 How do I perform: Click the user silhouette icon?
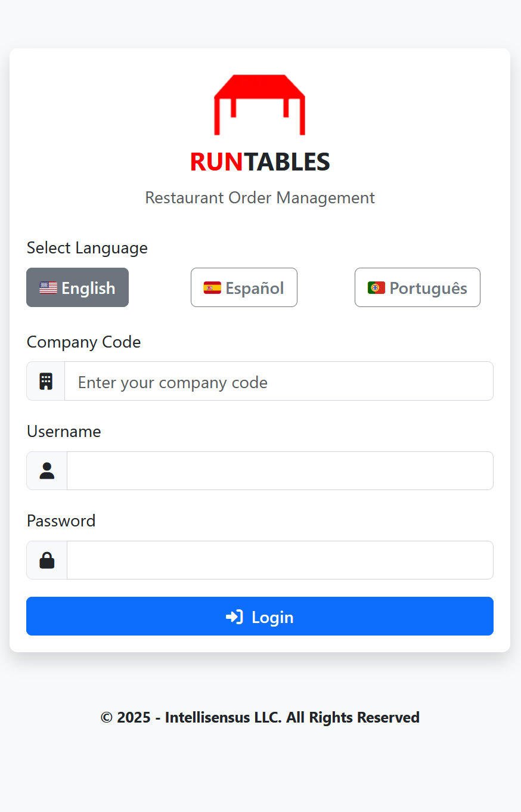pyautogui.click(x=47, y=471)
